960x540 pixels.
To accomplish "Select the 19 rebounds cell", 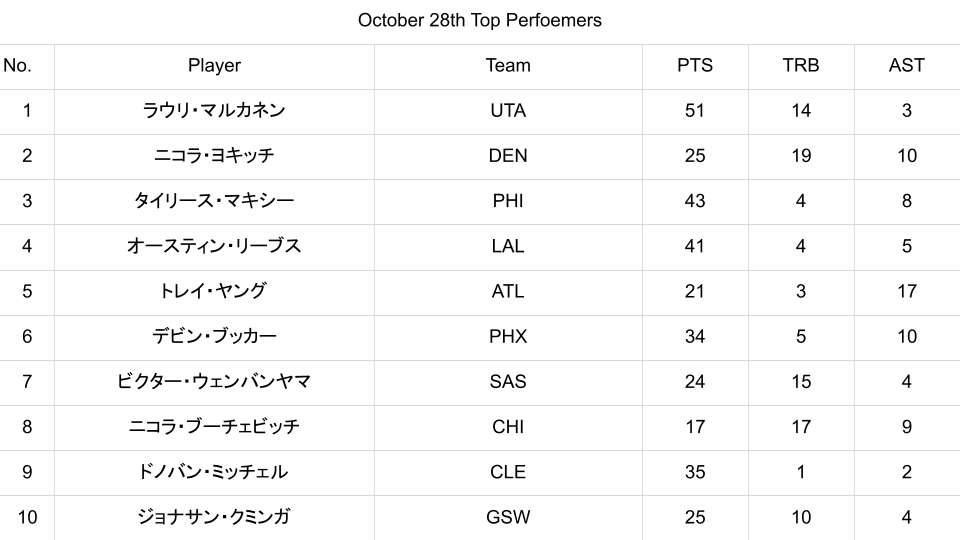I will pyautogui.click(x=801, y=156).
